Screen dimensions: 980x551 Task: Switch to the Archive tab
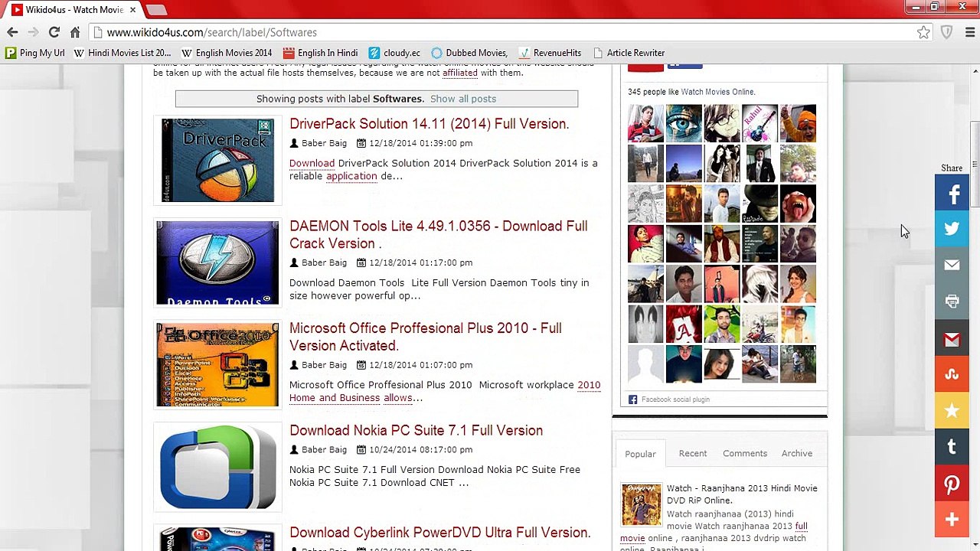[x=797, y=453]
